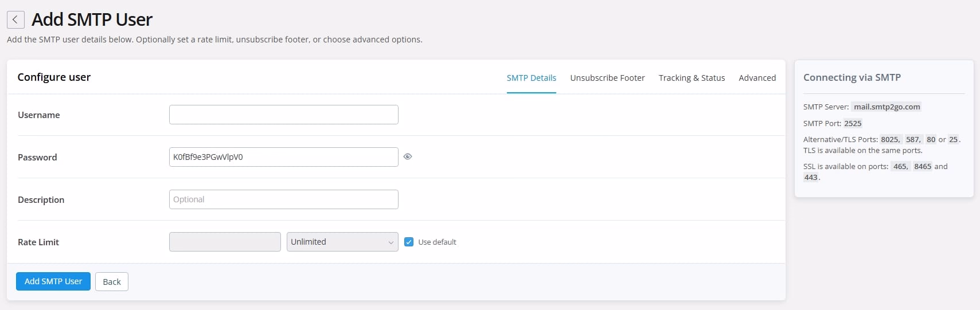Go to the Tracking & Status tab
This screenshot has width=980, height=310.
point(692,78)
